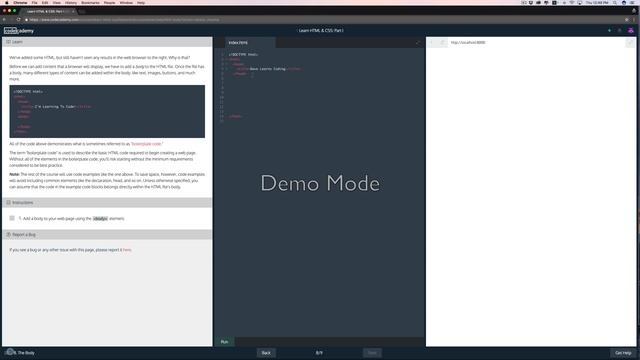Select the Learn HTML & CSS browser tab
The width and height of the screenshot is (640, 360).
[x=49, y=11]
